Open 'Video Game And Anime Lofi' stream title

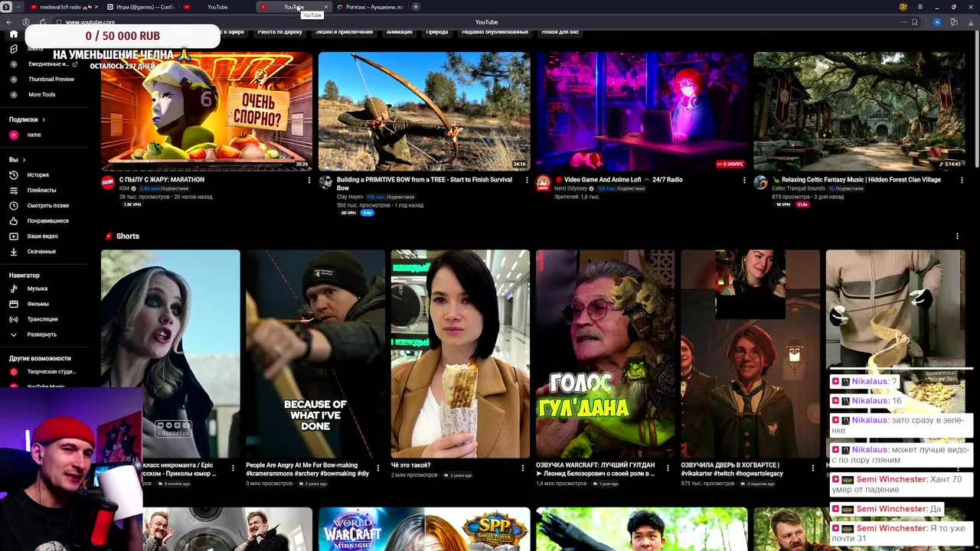click(623, 180)
